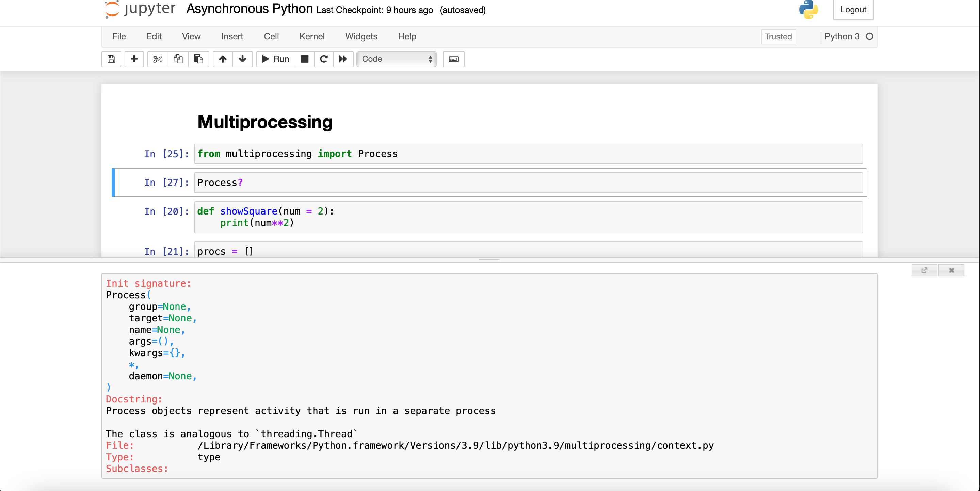
Task: Click the Python 3 kernel name
Action: coord(842,36)
